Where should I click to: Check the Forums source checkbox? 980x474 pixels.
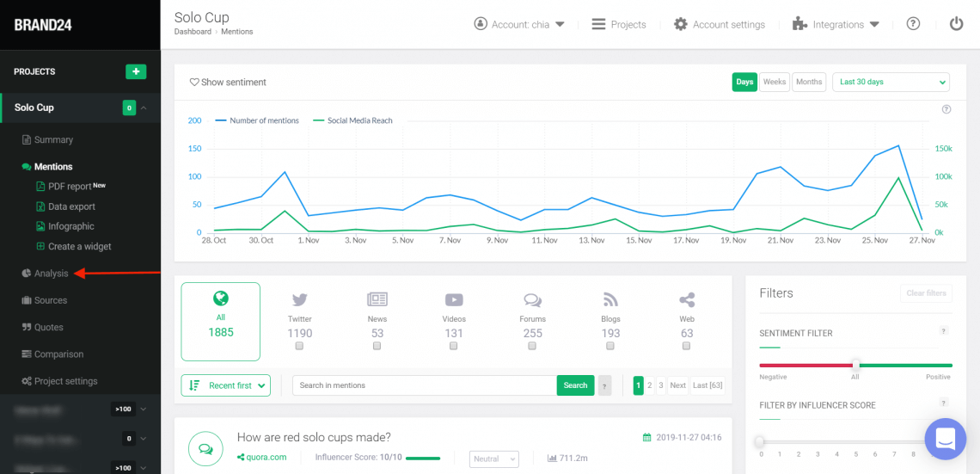[532, 346]
